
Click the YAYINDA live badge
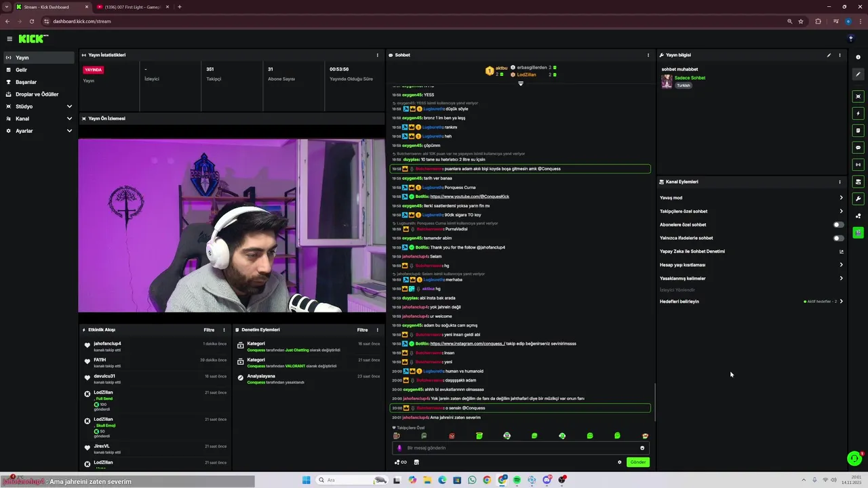click(93, 70)
